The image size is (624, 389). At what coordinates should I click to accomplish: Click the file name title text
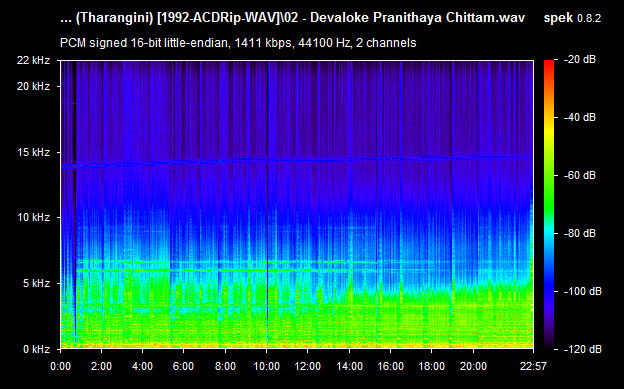pos(292,18)
